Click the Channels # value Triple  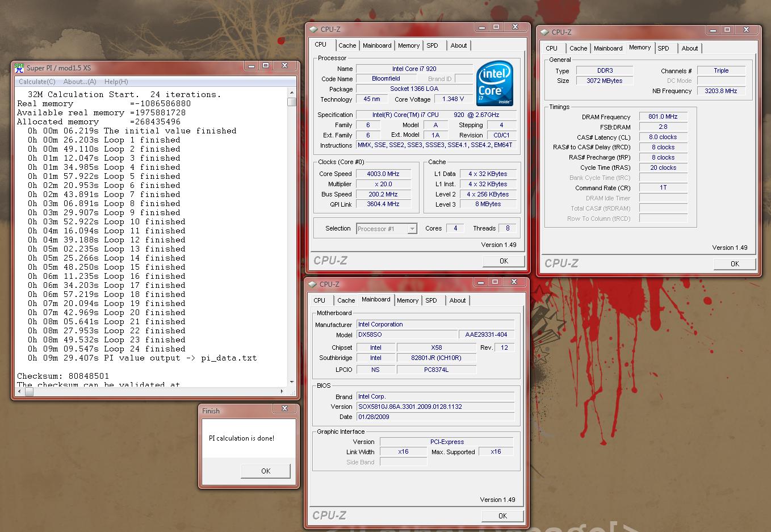tap(721, 70)
